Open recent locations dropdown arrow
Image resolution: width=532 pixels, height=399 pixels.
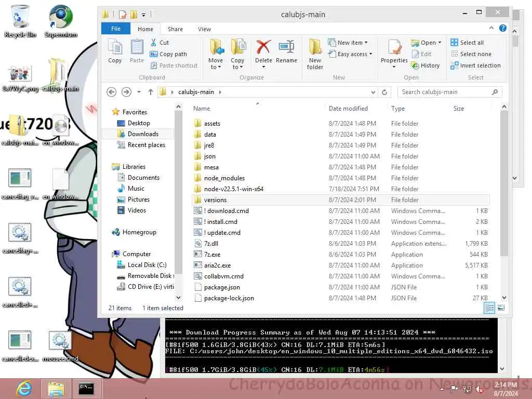click(139, 92)
